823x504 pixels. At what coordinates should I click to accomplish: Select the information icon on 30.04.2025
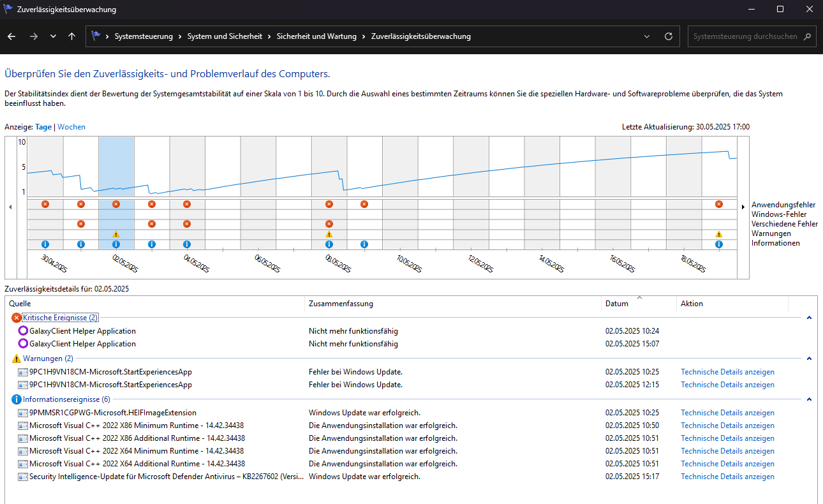[x=45, y=244]
